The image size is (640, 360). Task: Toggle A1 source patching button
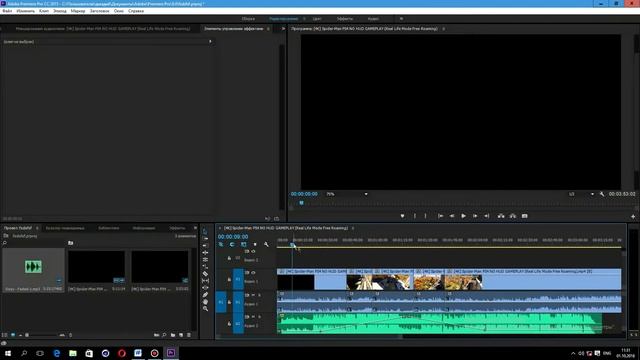[221, 302]
